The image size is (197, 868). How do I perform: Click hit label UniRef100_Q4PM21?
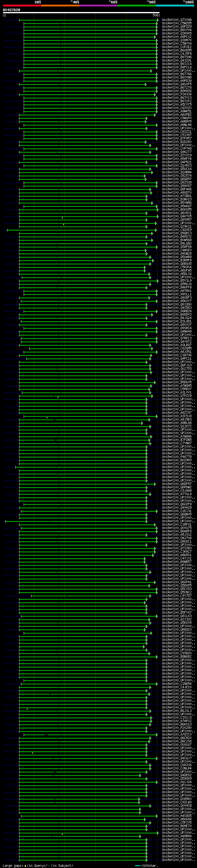177,162
